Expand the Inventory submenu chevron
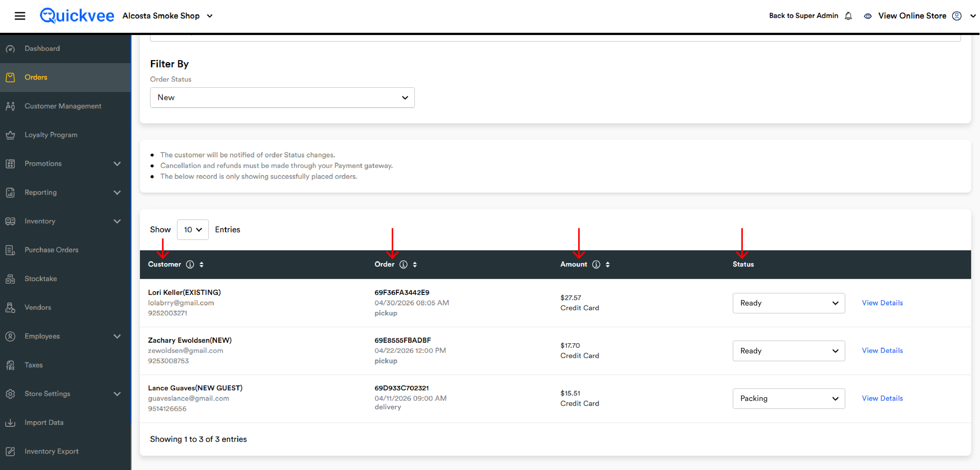Image resolution: width=980 pixels, height=470 pixels. pos(117,221)
